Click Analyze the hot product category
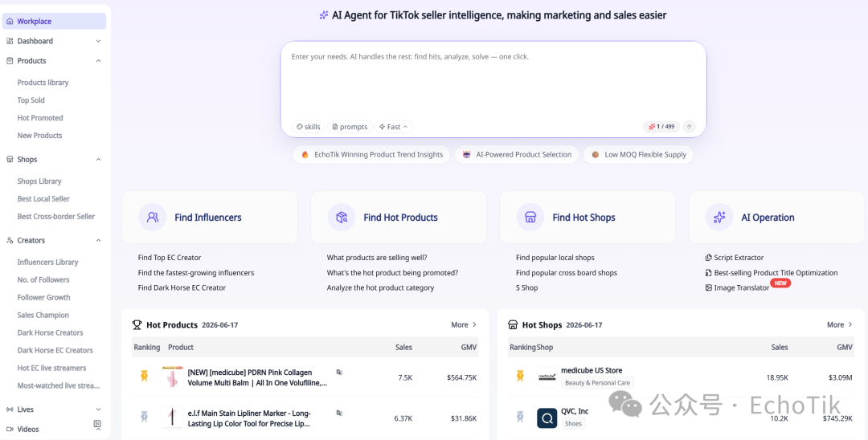Viewport: 868px width, 440px height. (380, 287)
